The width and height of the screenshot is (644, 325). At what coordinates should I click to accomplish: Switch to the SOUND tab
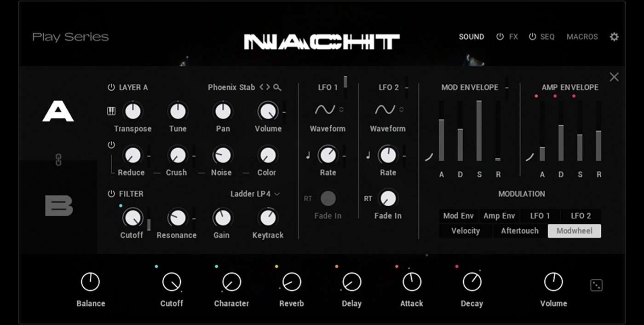coord(471,37)
